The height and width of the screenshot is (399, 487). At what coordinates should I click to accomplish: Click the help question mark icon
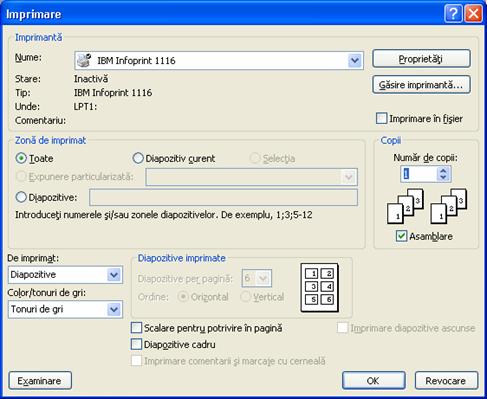pyautogui.click(x=453, y=14)
